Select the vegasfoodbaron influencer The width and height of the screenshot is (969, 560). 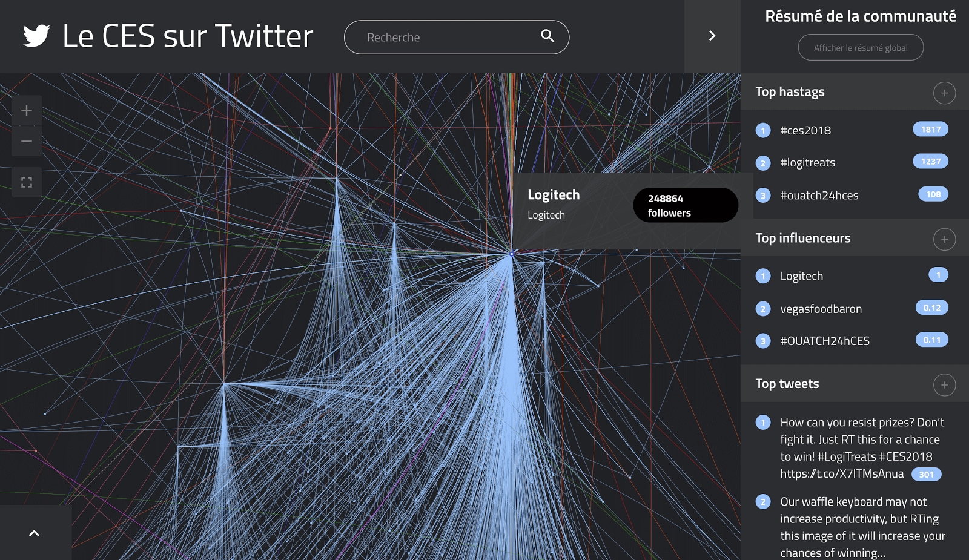(821, 309)
